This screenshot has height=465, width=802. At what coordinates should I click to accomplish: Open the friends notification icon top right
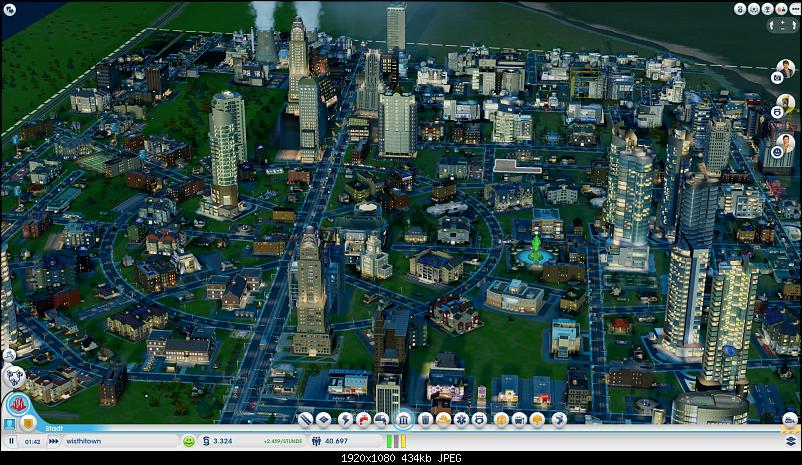pyautogui.click(x=781, y=9)
